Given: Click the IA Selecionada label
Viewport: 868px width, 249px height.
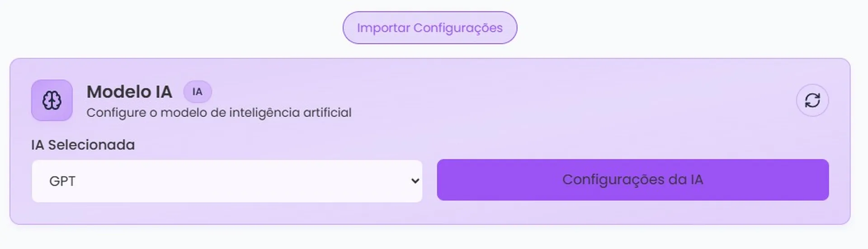Looking at the screenshot, I should pyautogui.click(x=83, y=145).
